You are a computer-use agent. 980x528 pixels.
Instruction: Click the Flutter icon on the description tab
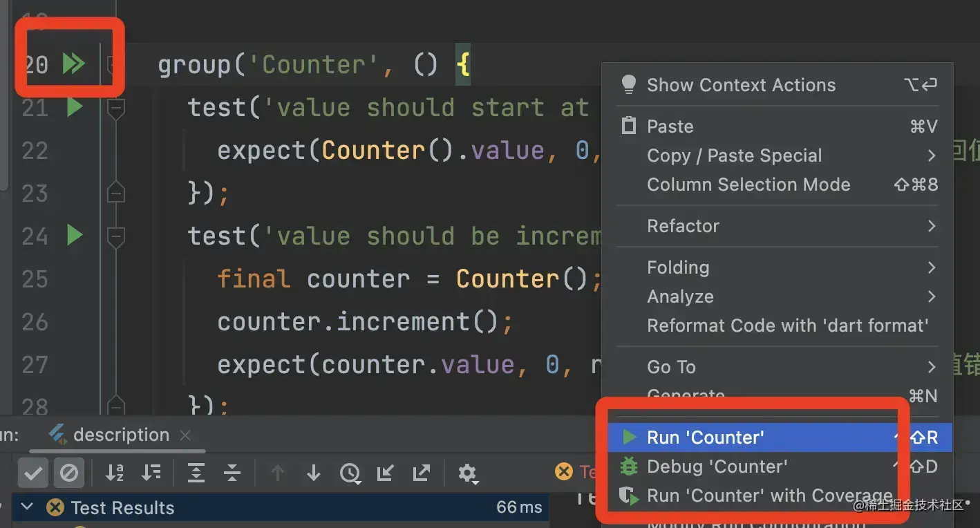pos(57,435)
